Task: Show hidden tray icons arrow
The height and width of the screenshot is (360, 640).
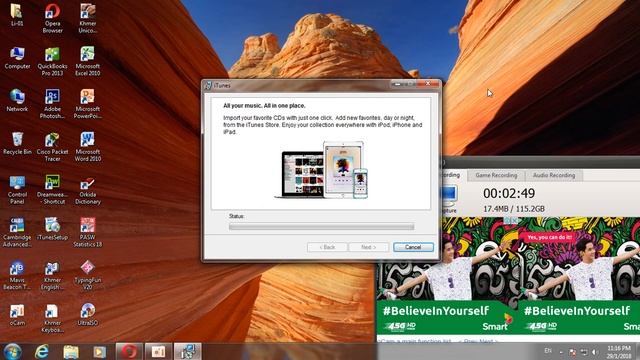Action: coord(562,352)
